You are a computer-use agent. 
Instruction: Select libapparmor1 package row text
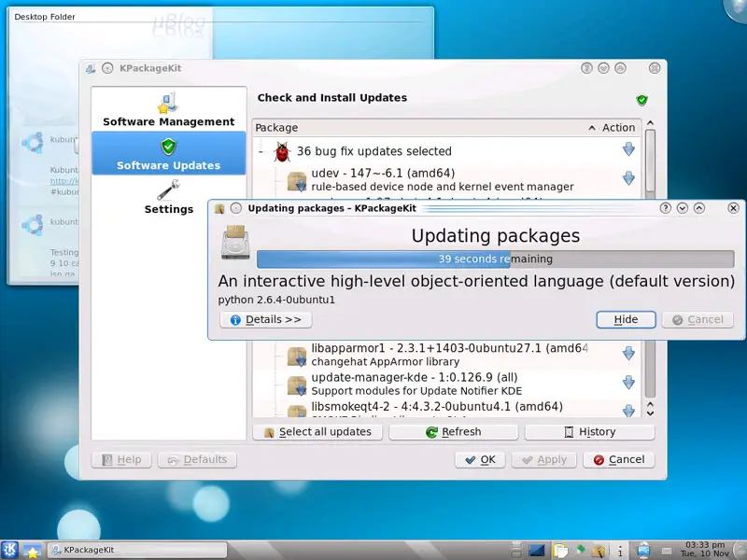click(449, 355)
